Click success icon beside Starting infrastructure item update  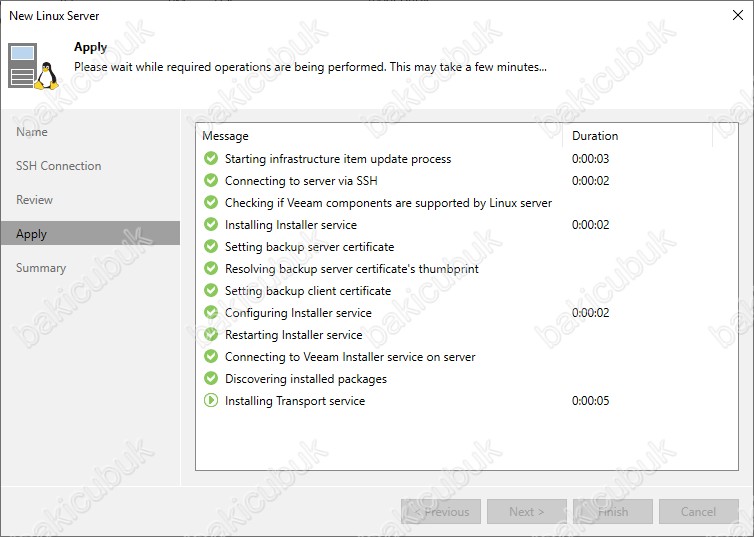(211, 158)
